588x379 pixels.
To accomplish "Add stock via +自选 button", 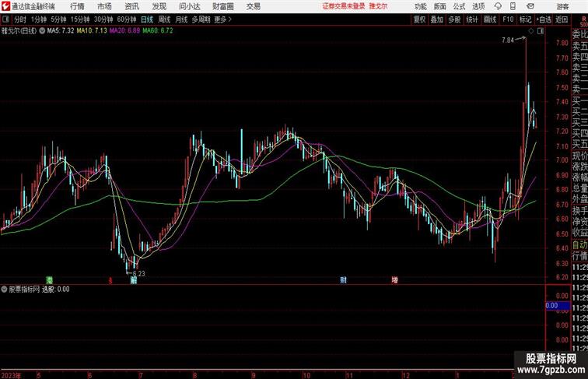I will (544, 19).
